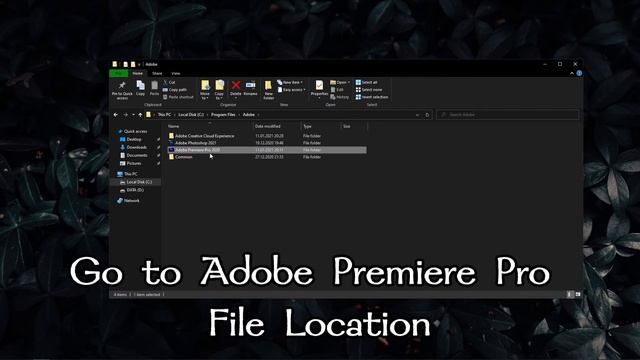This screenshot has height=360, width=640.
Task: Switch to the View ribbon tab
Action: click(x=176, y=73)
